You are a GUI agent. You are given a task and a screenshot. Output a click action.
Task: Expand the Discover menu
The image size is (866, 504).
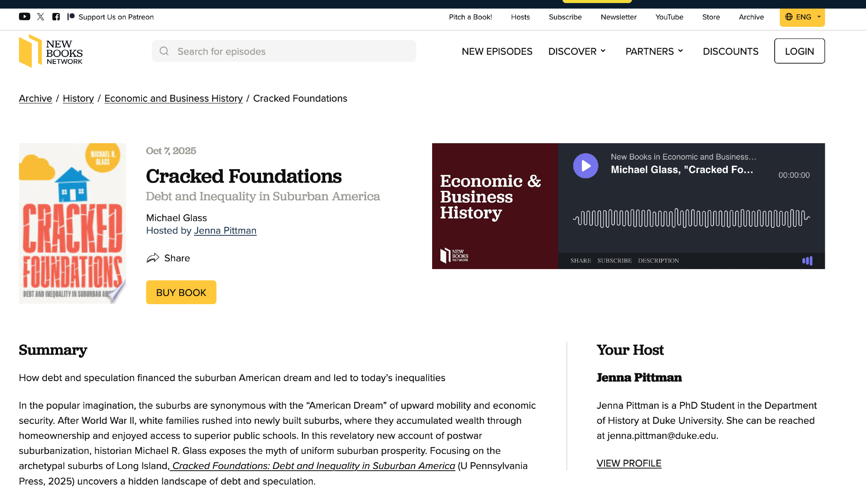577,51
